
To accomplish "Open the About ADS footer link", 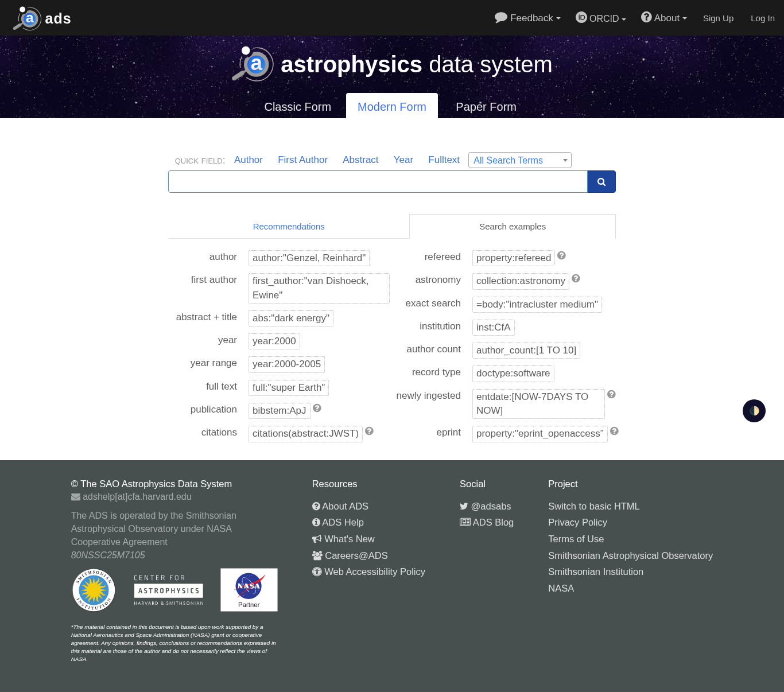I will 340,506.
